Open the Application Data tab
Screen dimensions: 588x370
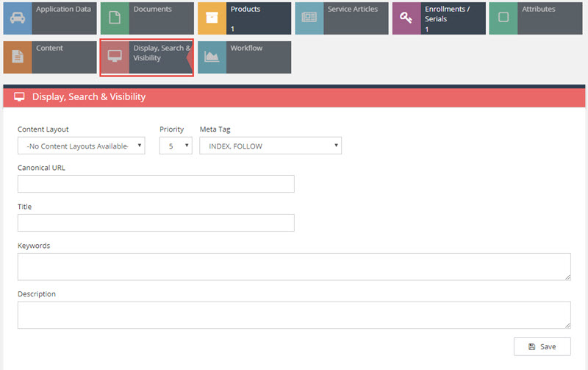pos(50,18)
